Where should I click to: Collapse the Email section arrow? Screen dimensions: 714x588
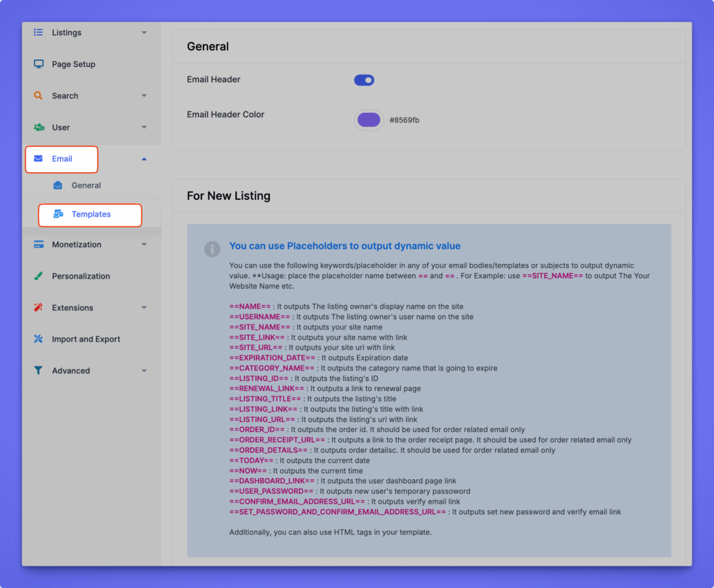(x=144, y=159)
